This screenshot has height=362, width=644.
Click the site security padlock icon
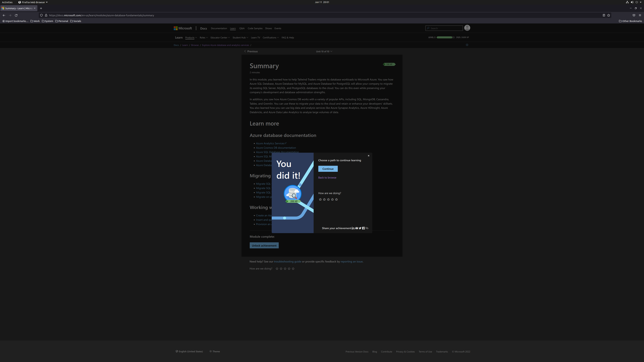point(46,15)
